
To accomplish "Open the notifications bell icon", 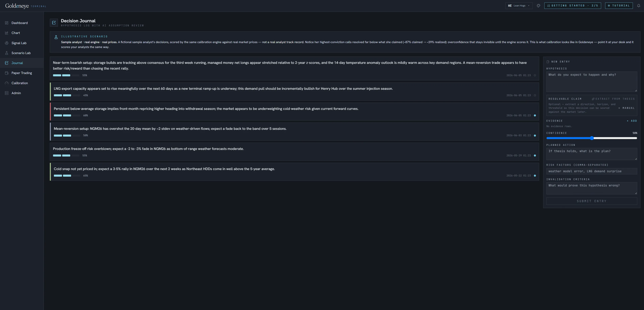I will click(638, 6).
